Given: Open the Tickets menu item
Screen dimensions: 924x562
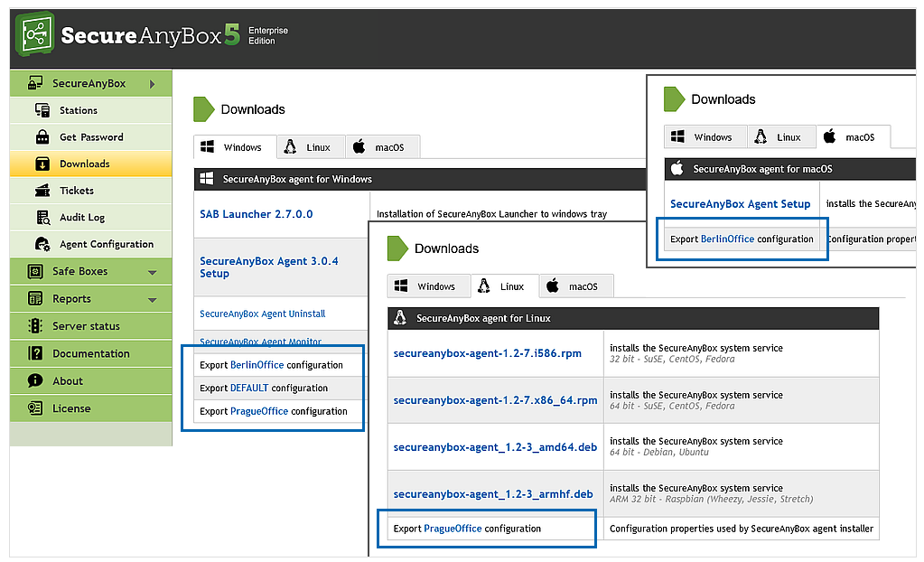Looking at the screenshot, I should pos(90,191).
